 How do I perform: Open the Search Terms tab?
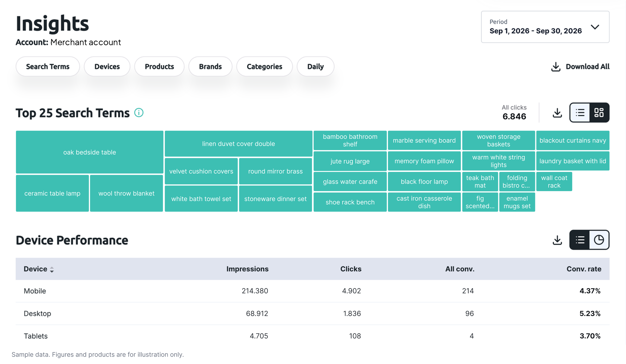click(48, 66)
